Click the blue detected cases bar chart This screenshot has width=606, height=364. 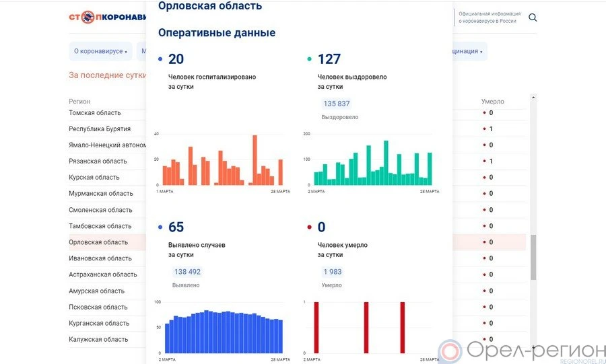(x=224, y=331)
